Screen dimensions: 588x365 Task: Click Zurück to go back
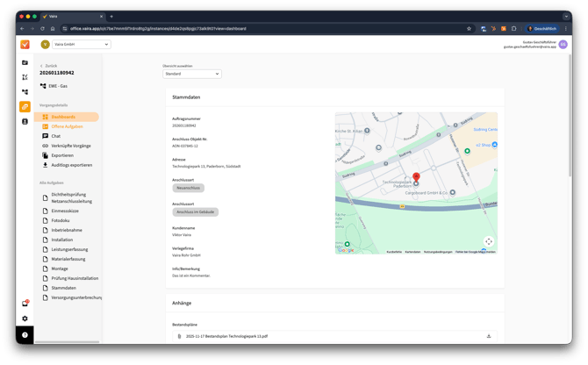51,66
